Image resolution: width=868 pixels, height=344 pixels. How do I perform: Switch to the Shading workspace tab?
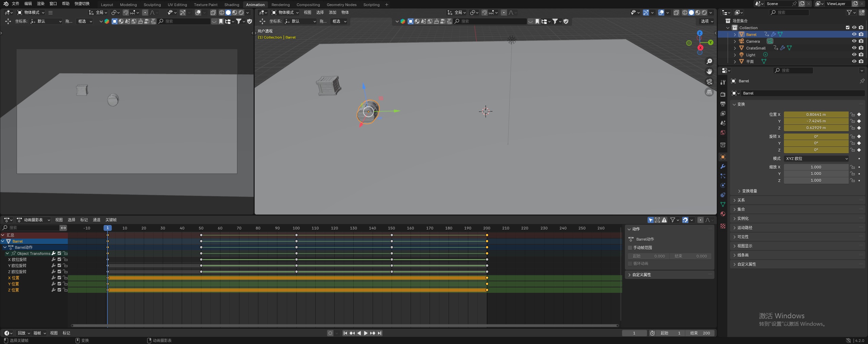232,5
